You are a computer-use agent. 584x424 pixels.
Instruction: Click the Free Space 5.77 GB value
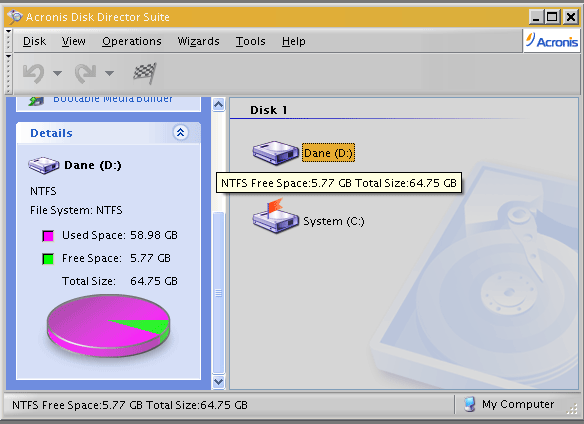coord(150,258)
